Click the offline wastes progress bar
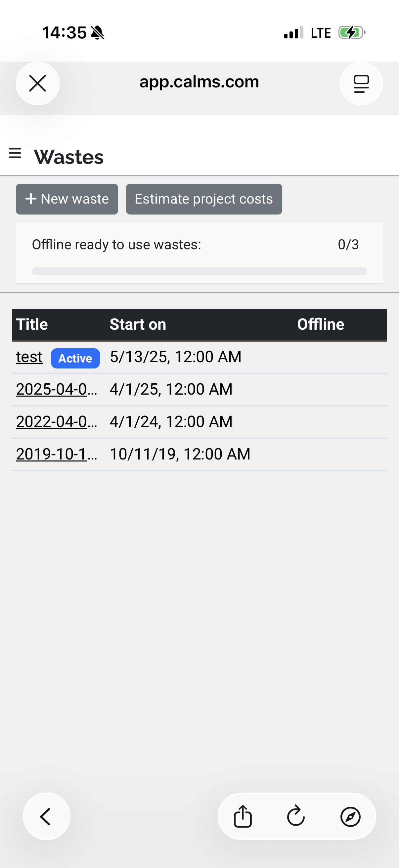The height and width of the screenshot is (868, 399). [199, 271]
